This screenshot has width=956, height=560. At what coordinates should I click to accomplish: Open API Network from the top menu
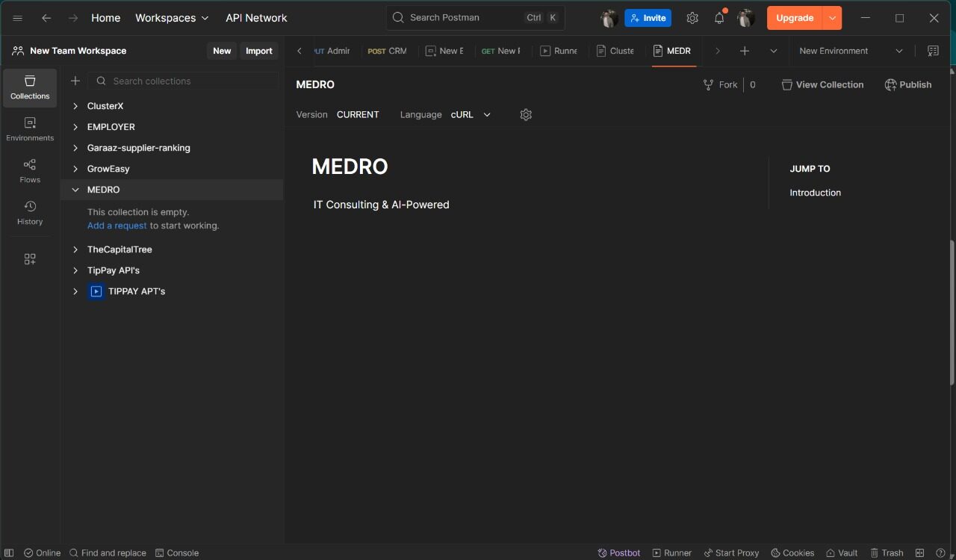256,17
